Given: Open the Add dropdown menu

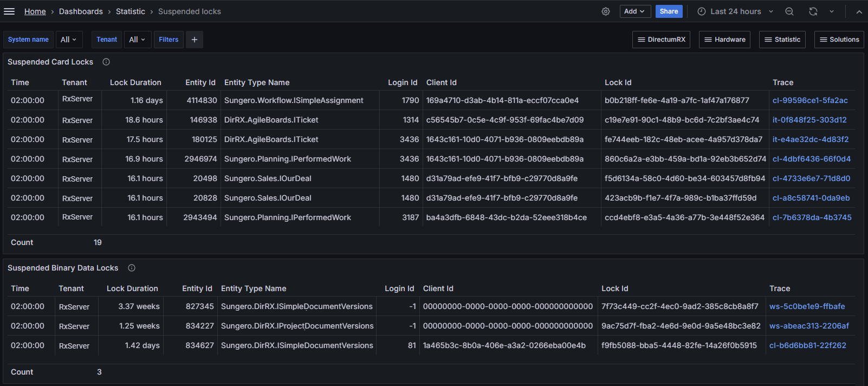Looking at the screenshot, I should 634,11.
